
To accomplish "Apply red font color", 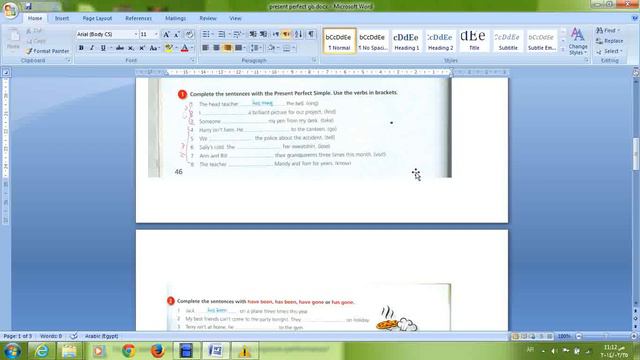I will (184, 48).
